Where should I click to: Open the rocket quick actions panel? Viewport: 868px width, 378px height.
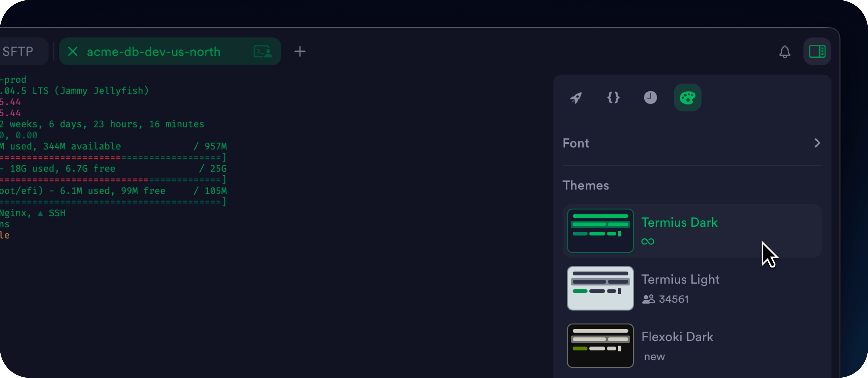(x=576, y=98)
